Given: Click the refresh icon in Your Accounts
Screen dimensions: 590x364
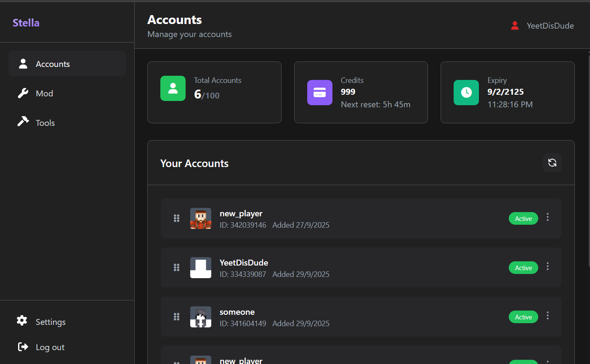Looking at the screenshot, I should (x=552, y=163).
